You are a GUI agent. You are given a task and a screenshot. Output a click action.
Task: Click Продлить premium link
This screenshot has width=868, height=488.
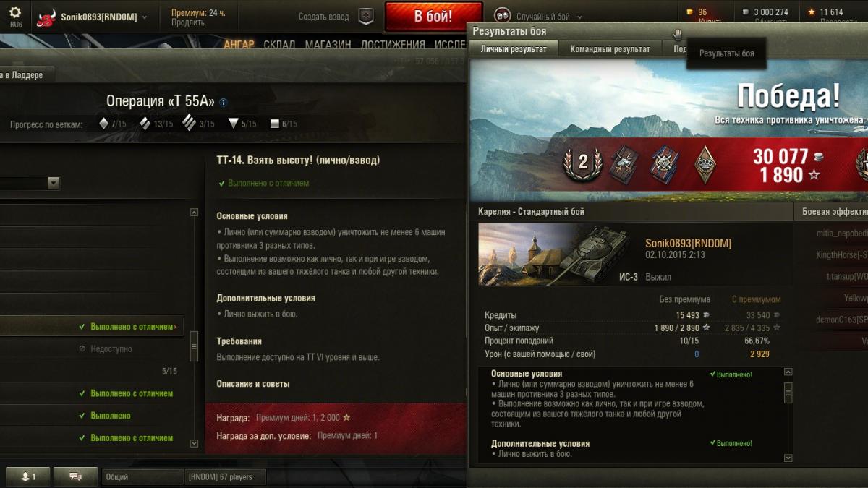coord(187,23)
